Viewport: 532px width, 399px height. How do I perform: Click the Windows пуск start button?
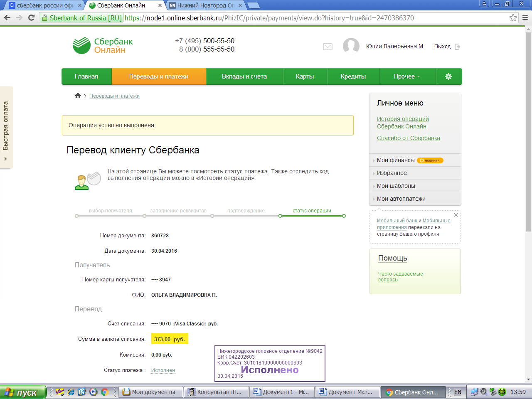[x=22, y=392]
